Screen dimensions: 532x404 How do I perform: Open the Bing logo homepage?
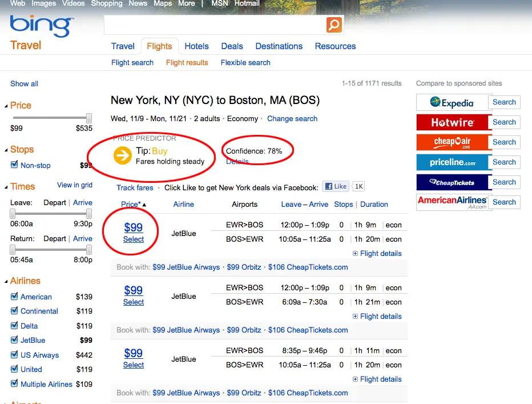[x=41, y=26]
